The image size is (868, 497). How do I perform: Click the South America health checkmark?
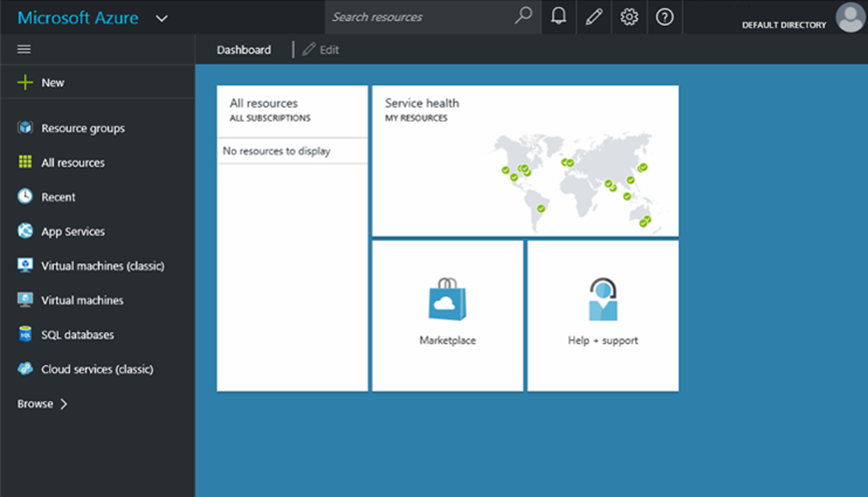pos(540,209)
